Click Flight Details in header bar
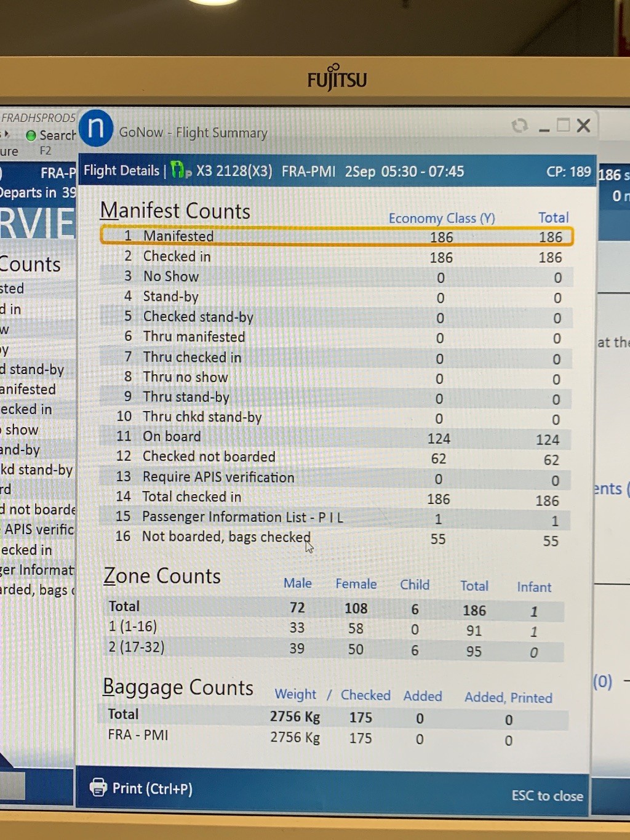 pyautogui.click(x=121, y=170)
